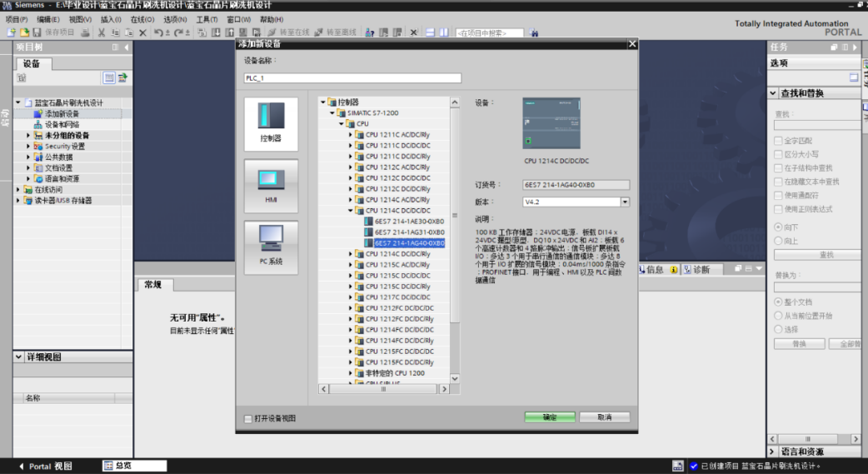868x474 pixels.
Task: Click the compile toolbar icon
Action: pyautogui.click(x=202, y=32)
